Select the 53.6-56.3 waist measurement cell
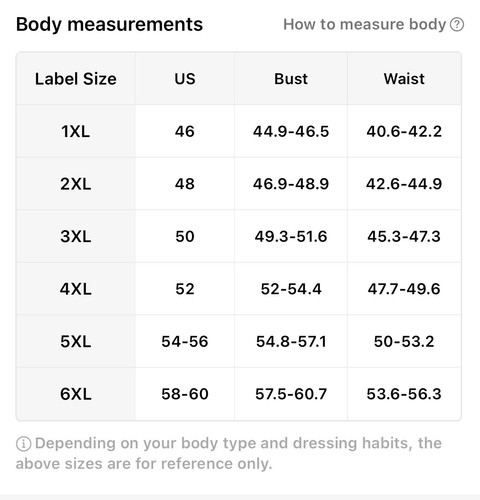The height and width of the screenshot is (500, 480). point(404,394)
